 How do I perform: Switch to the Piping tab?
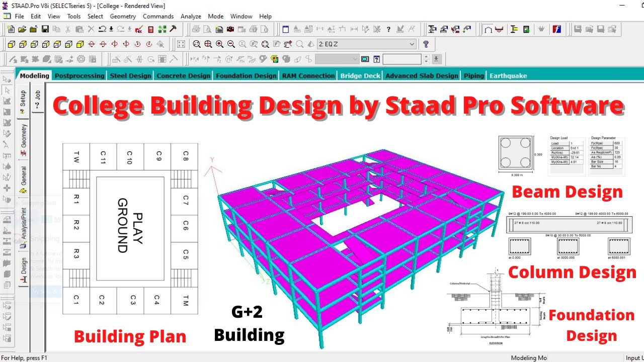pyautogui.click(x=473, y=76)
